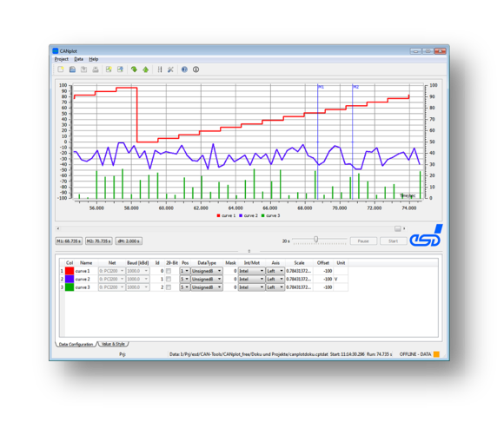Open the DataType dropdown for curve 2
This screenshot has width=504, height=422.
pos(207,279)
